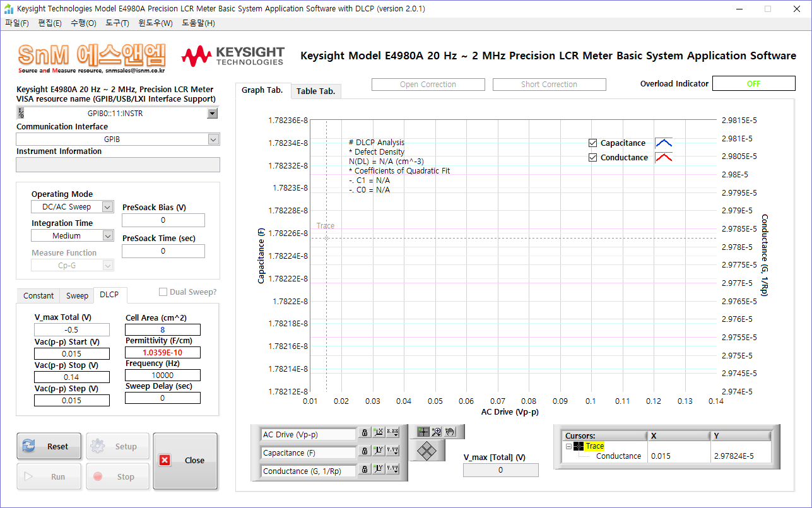Click the PreSoack Time input field
Screen dimensions: 812x508
(x=163, y=251)
